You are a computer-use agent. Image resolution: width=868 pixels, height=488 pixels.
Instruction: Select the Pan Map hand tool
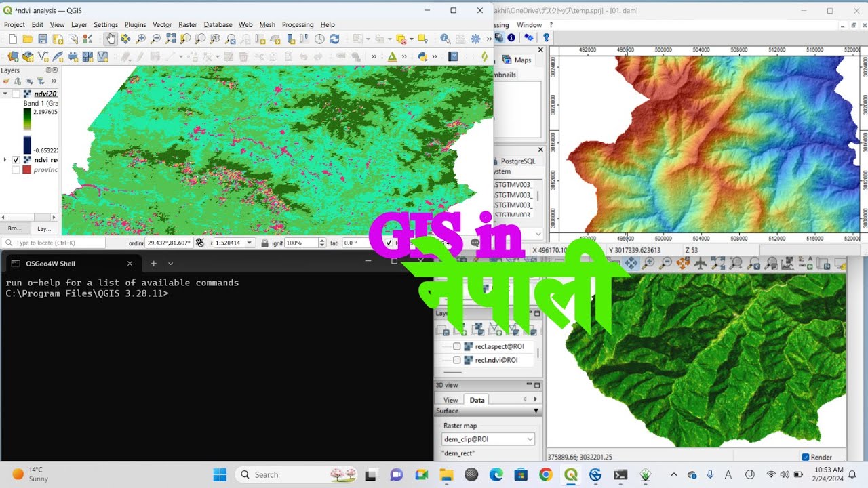(x=111, y=39)
